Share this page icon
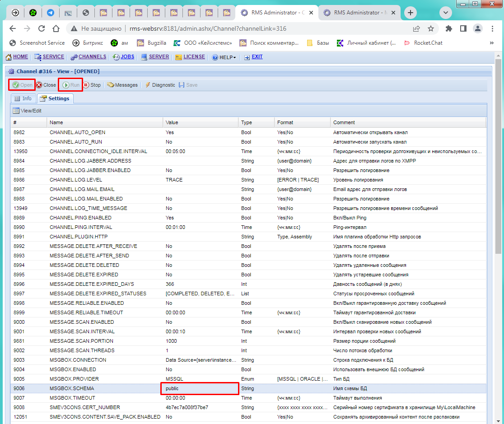Screen dimensions: 504x424 [416, 28]
